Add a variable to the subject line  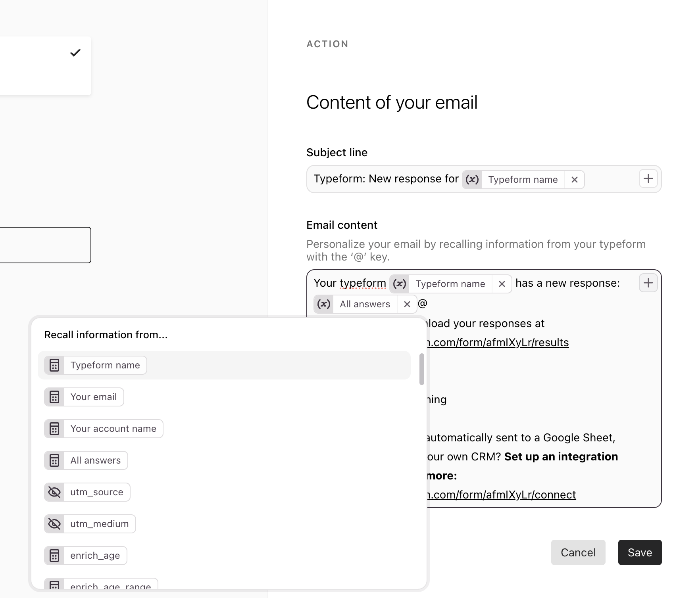click(648, 178)
